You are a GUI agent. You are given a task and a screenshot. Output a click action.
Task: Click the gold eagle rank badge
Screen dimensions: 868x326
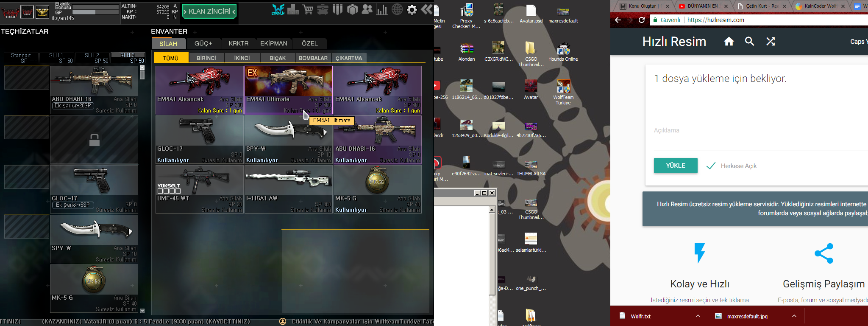42,12
